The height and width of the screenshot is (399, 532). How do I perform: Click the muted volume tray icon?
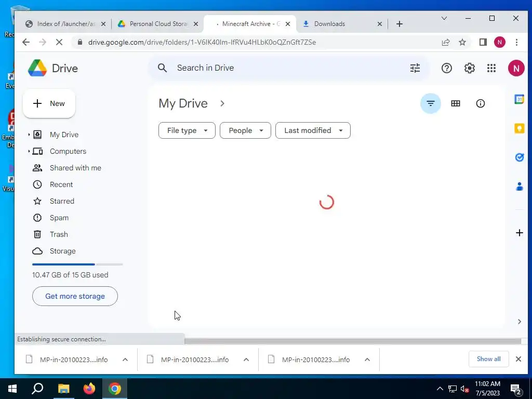pyautogui.click(x=464, y=389)
